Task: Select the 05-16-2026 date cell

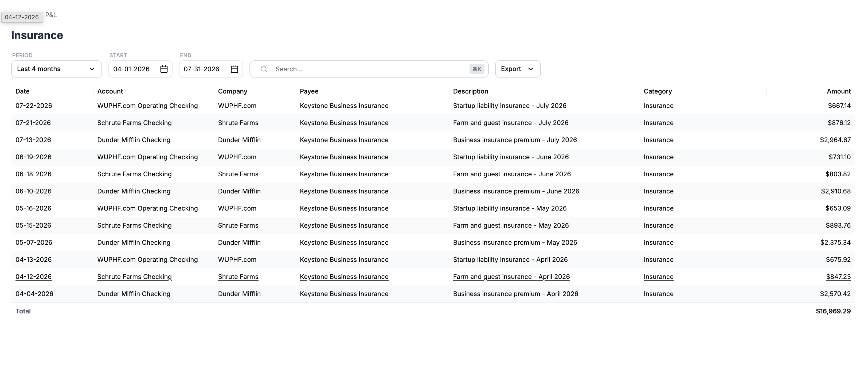Action: [33, 208]
